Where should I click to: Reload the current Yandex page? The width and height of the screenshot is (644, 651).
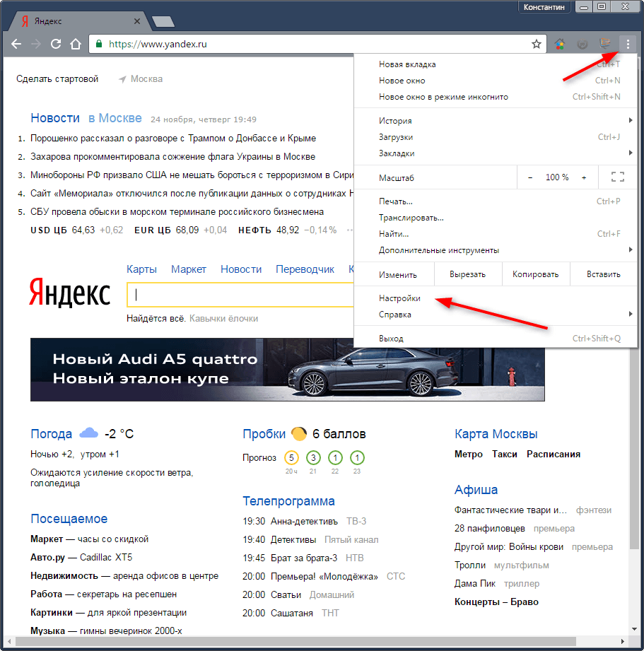[56, 44]
